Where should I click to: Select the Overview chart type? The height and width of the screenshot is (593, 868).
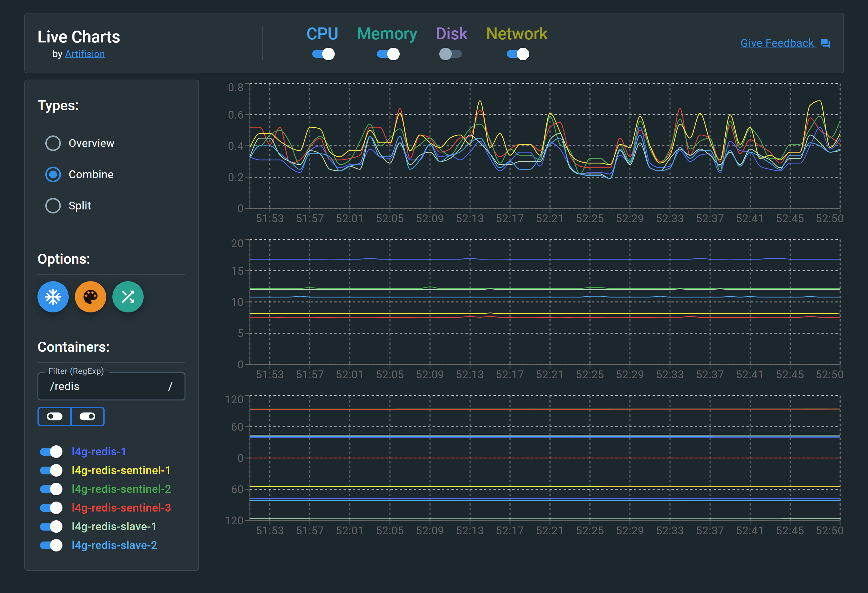click(x=53, y=143)
